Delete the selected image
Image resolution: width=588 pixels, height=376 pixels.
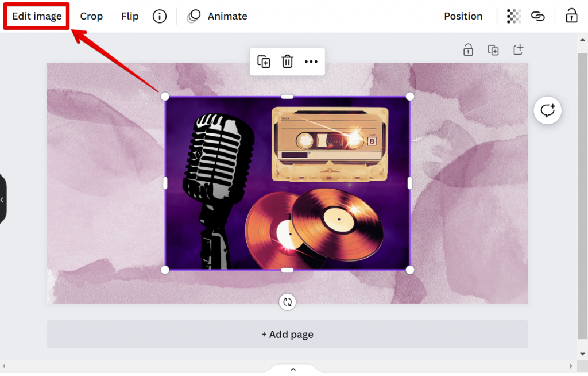pyautogui.click(x=287, y=62)
